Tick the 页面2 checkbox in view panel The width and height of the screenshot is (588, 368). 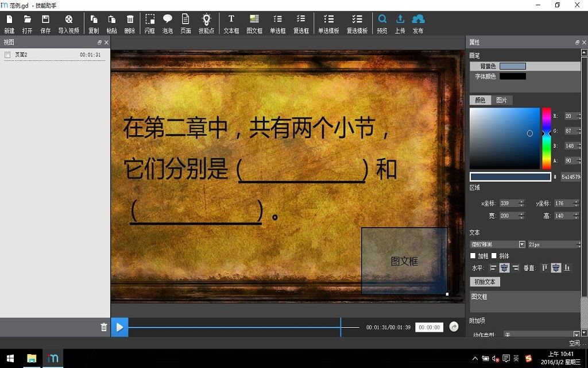coord(7,55)
